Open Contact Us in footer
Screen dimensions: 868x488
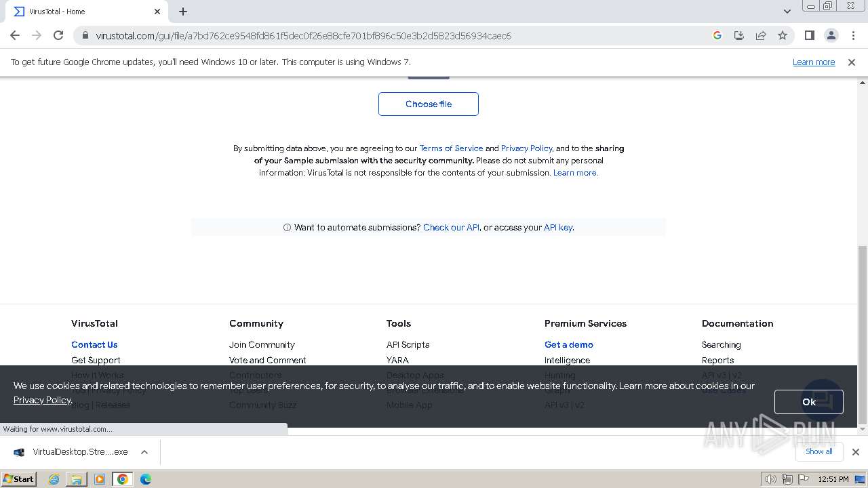coord(94,344)
